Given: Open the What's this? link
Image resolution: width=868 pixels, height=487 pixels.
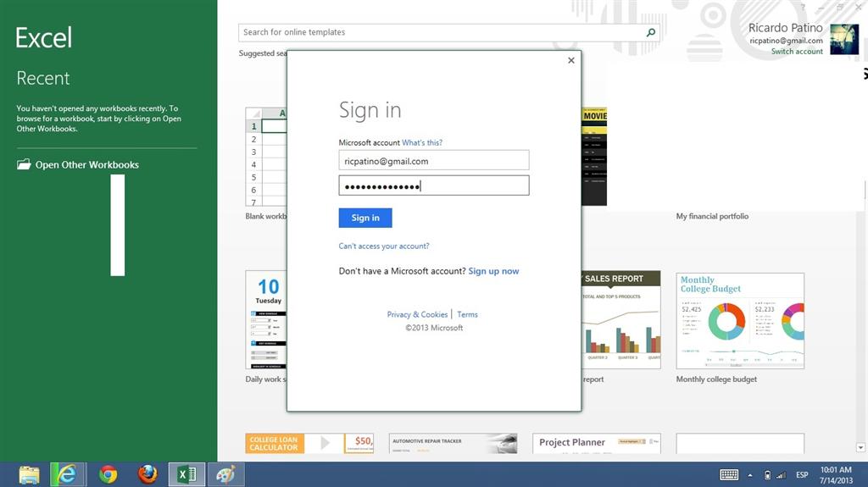Looking at the screenshot, I should (x=422, y=143).
